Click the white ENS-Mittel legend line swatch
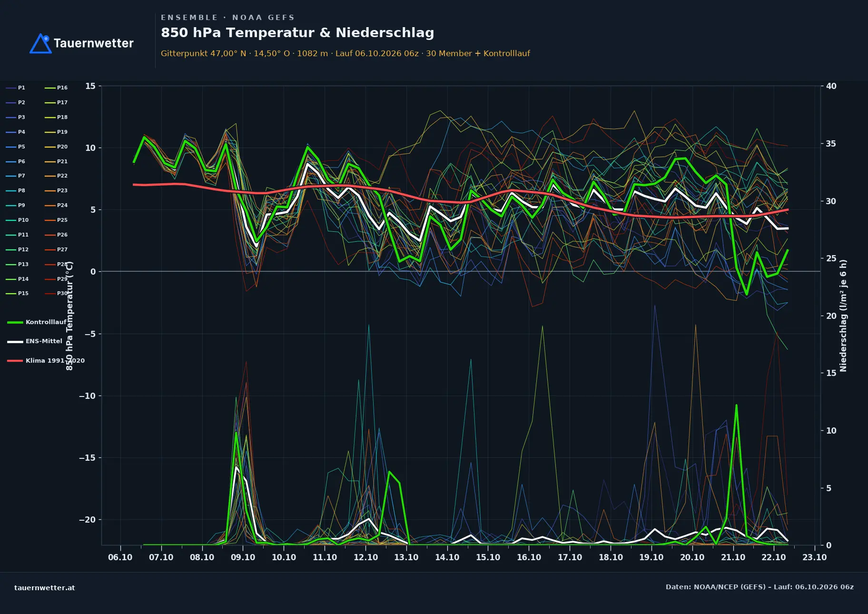Image resolution: width=868 pixels, height=614 pixels. click(15, 341)
